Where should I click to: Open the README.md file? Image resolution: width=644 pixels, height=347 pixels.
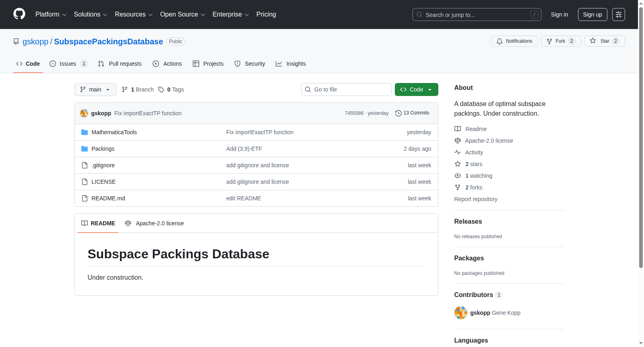[108, 198]
